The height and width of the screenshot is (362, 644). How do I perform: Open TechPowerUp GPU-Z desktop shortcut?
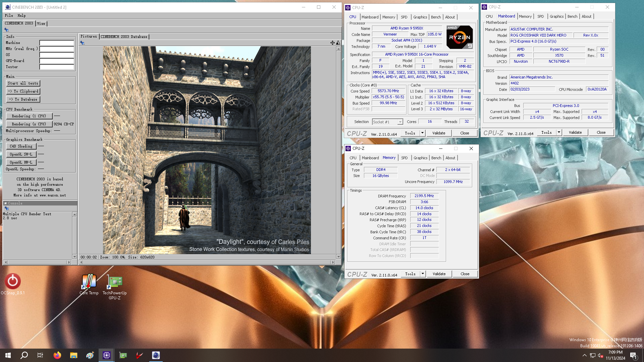coord(115,287)
